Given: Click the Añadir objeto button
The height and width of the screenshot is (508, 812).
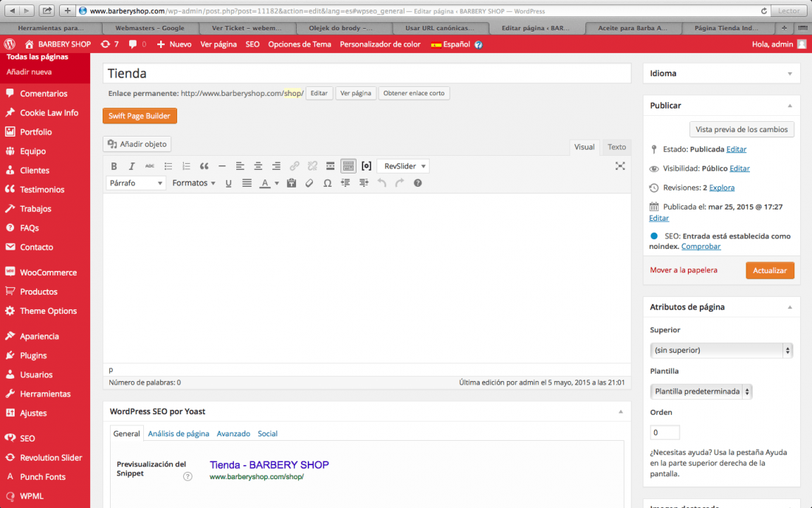Looking at the screenshot, I should (137, 144).
